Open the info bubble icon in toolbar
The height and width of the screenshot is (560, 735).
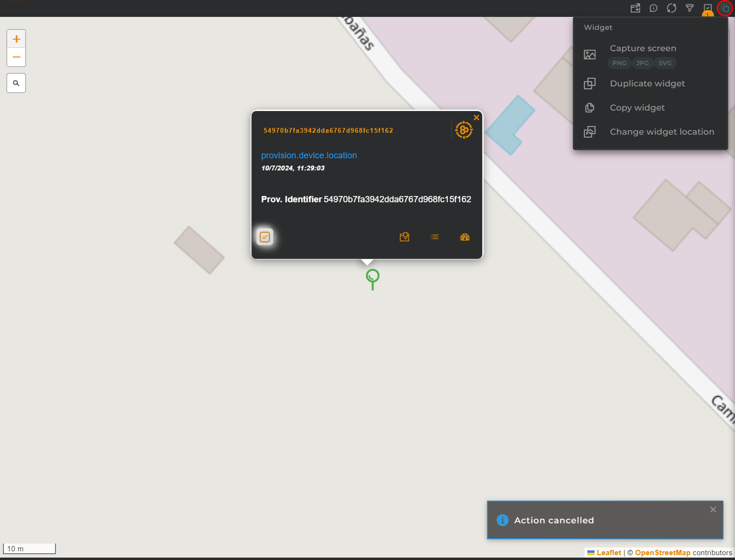point(653,8)
